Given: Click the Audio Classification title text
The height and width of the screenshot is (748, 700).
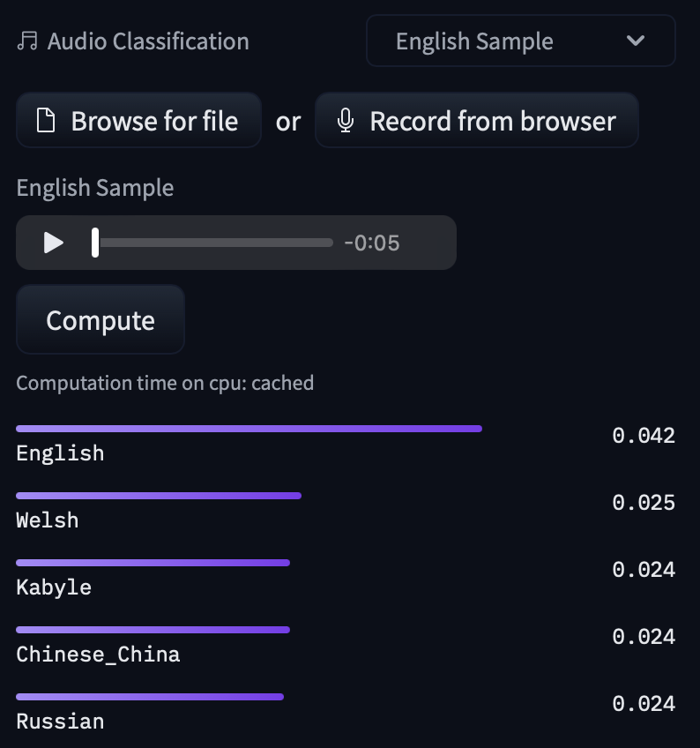Looking at the screenshot, I should 148,41.
